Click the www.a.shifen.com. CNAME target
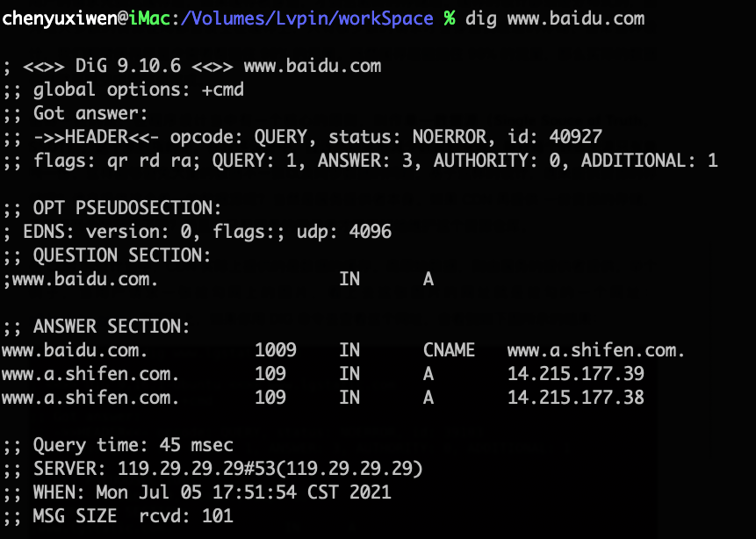 [596, 350]
